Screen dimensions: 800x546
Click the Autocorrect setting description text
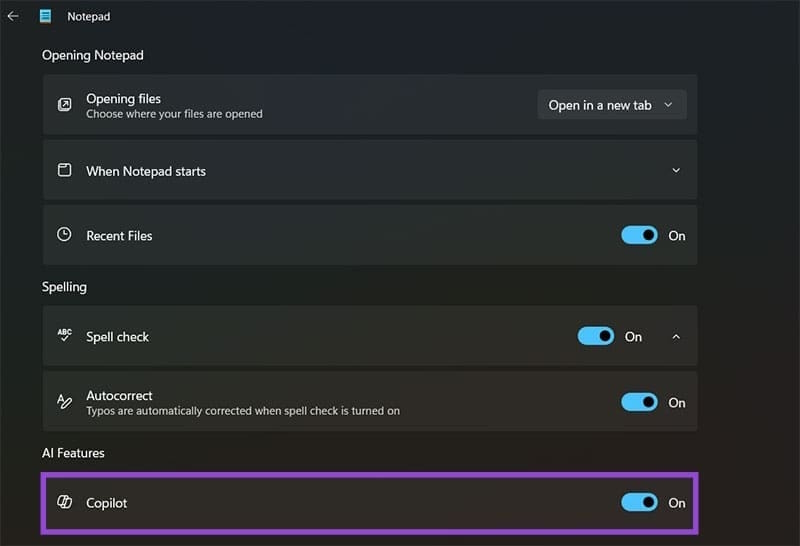(x=243, y=411)
